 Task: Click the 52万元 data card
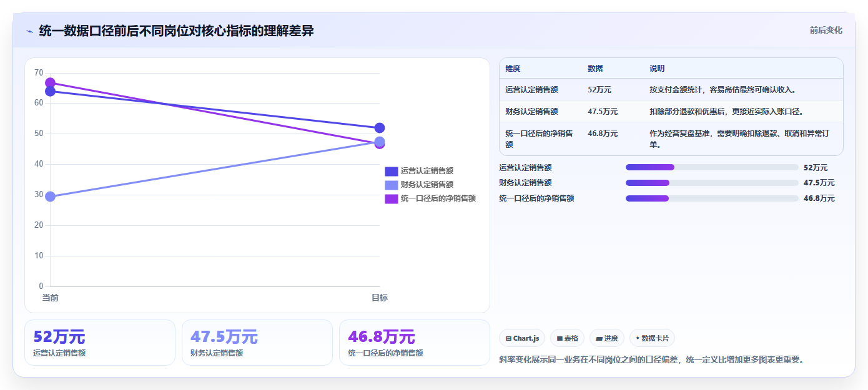(100, 343)
